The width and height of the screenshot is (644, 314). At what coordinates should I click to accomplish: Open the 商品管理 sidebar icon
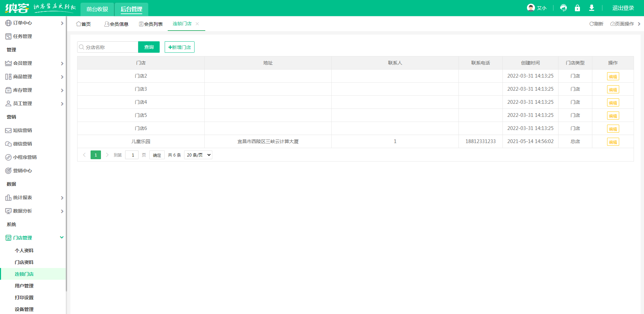(x=8, y=77)
